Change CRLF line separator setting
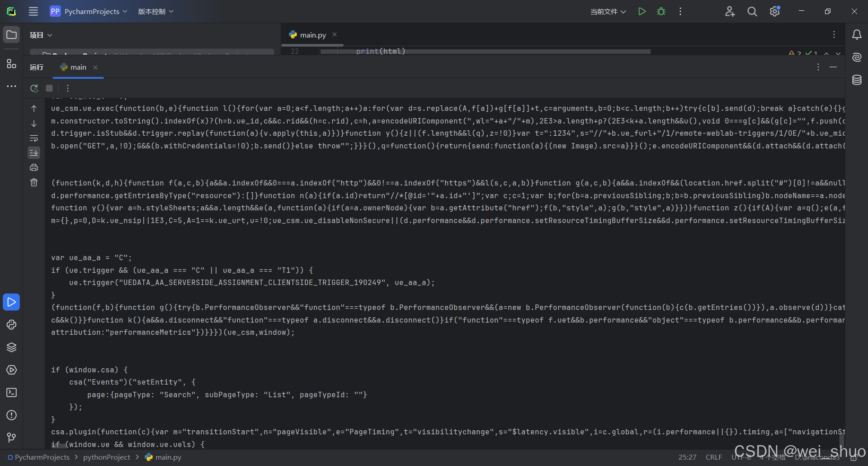 (x=714, y=457)
